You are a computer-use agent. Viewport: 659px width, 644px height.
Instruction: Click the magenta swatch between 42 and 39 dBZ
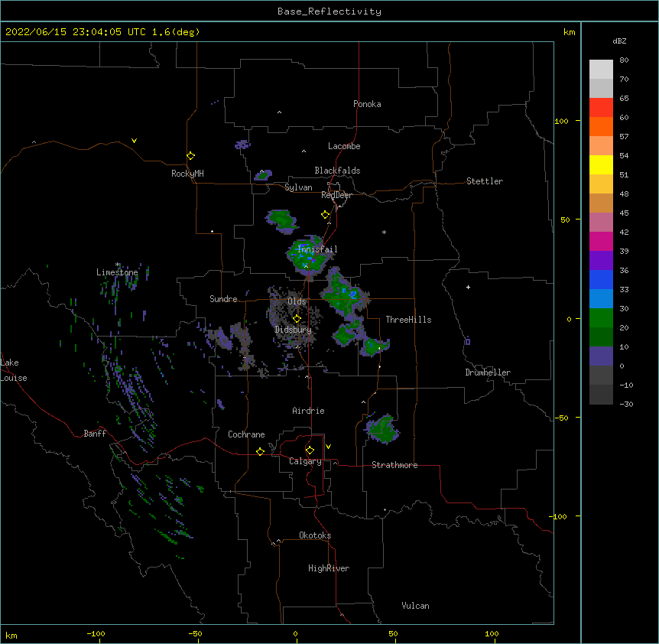pyautogui.click(x=601, y=242)
